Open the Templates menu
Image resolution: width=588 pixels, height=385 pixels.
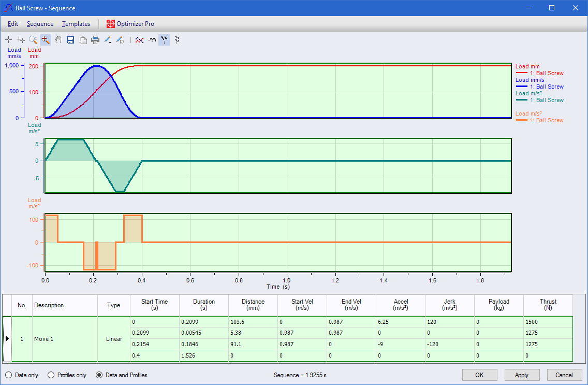[76, 24]
